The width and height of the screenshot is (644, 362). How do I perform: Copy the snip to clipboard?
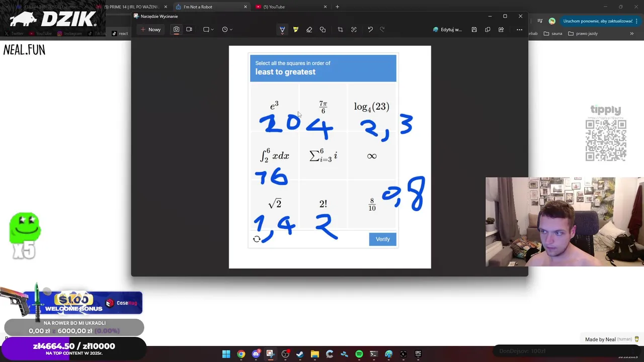(488, 30)
